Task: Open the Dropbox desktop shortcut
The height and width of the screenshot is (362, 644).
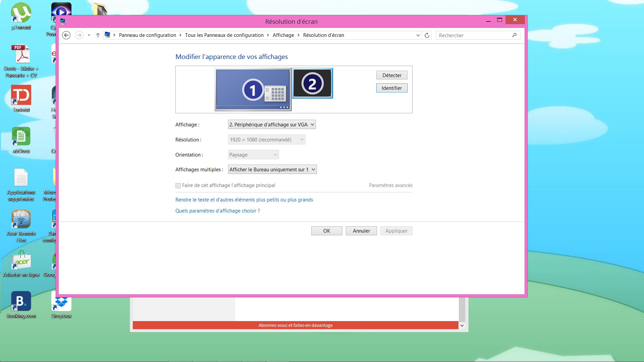Action: click(61, 303)
